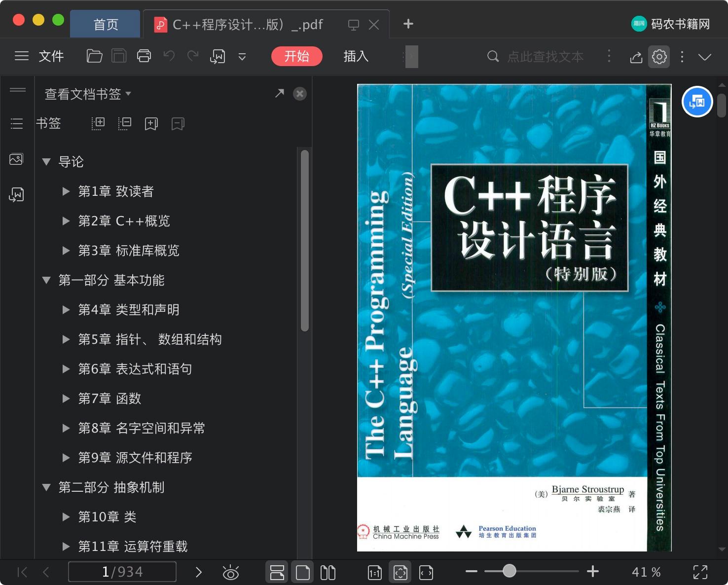Open the quick access toolbar dropdown
This screenshot has width=728, height=585.
coord(242,57)
